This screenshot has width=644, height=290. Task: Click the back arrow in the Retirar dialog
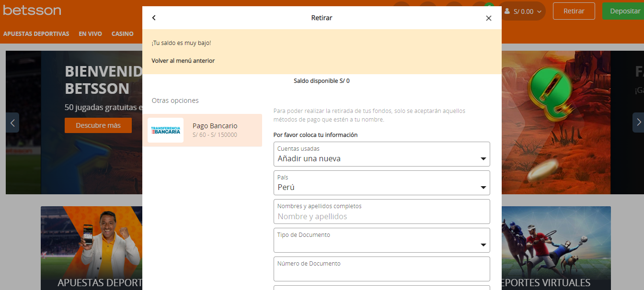(154, 17)
